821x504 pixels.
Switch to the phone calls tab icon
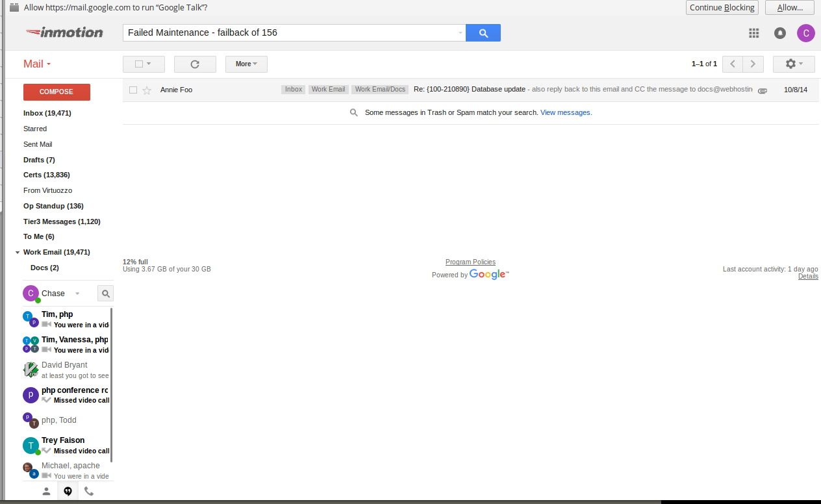[x=89, y=492]
